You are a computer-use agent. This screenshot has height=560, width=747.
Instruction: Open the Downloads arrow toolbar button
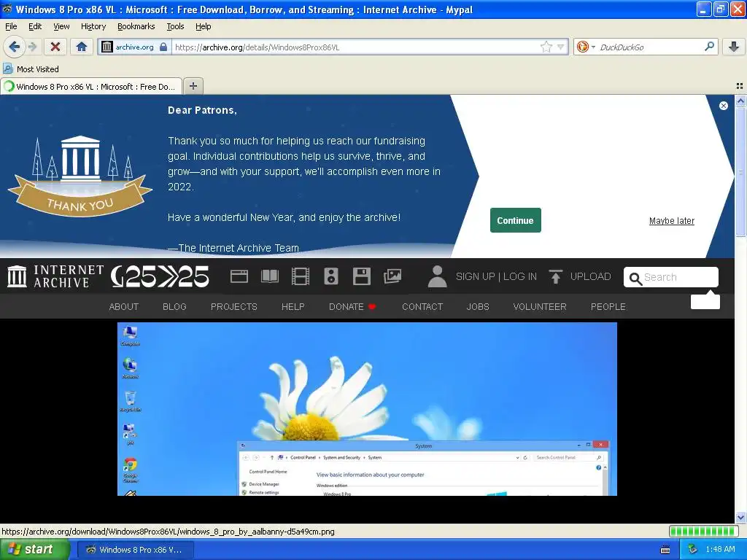[734, 47]
